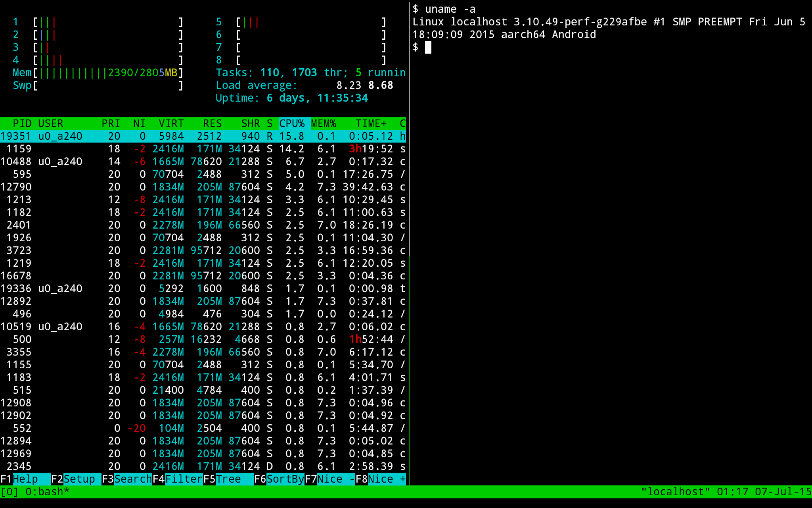Click F3 Search in htop footer
The width and height of the screenshot is (812, 508).
coord(127,479)
